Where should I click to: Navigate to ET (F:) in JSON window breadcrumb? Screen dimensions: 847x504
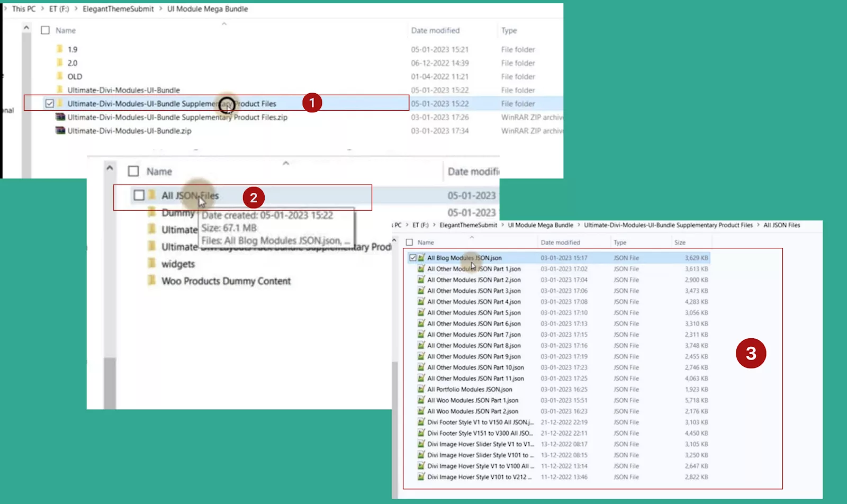coord(420,225)
